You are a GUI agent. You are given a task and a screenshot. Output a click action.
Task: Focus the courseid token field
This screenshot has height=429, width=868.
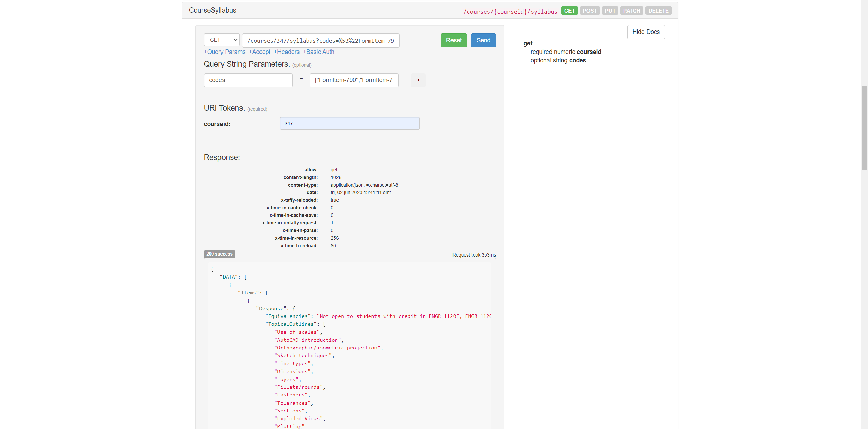tap(349, 124)
